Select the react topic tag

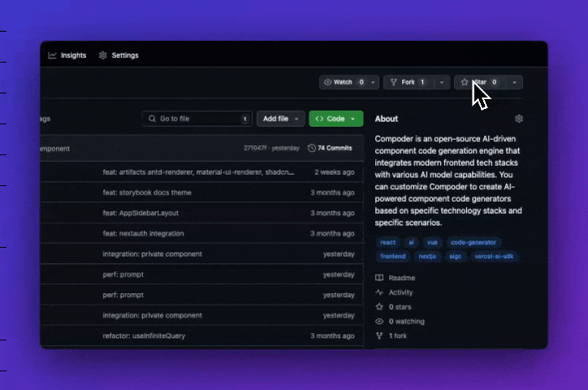click(387, 243)
